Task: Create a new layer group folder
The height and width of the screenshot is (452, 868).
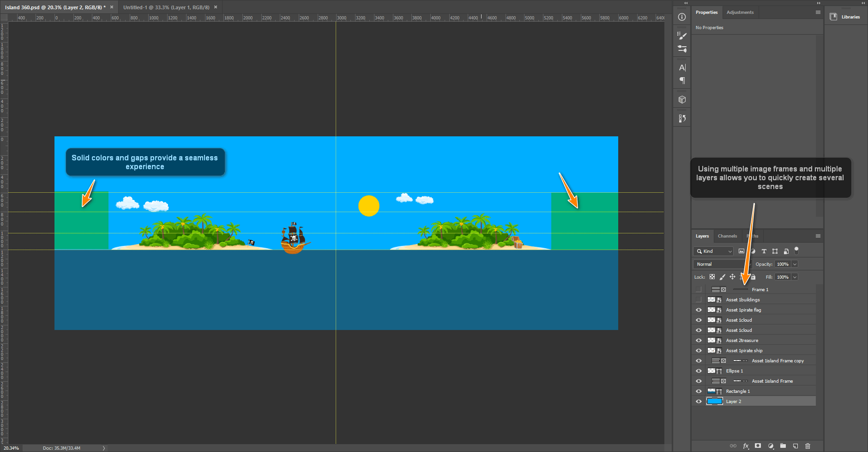Action: [x=783, y=446]
